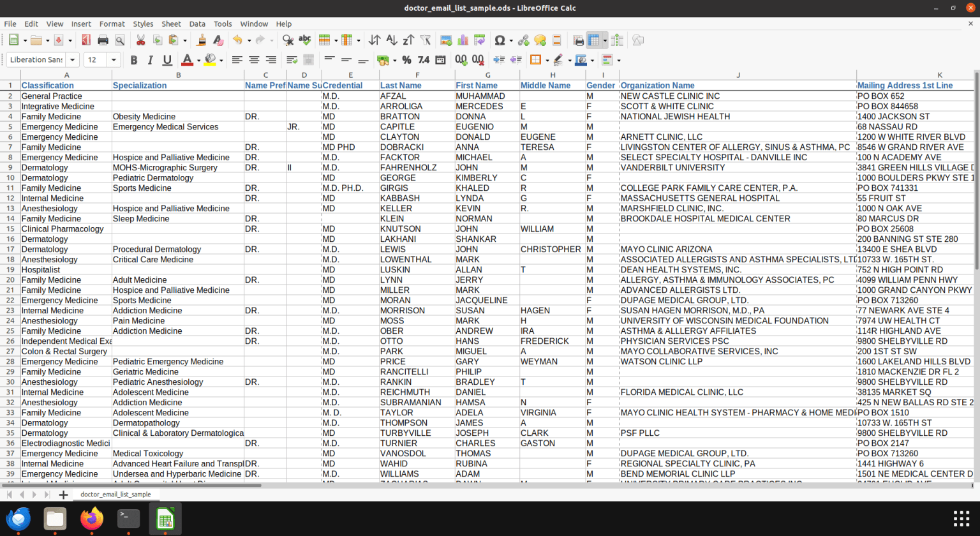Viewport: 980px width, 536px height.
Task: Open the Print Preview
Action: click(x=119, y=40)
